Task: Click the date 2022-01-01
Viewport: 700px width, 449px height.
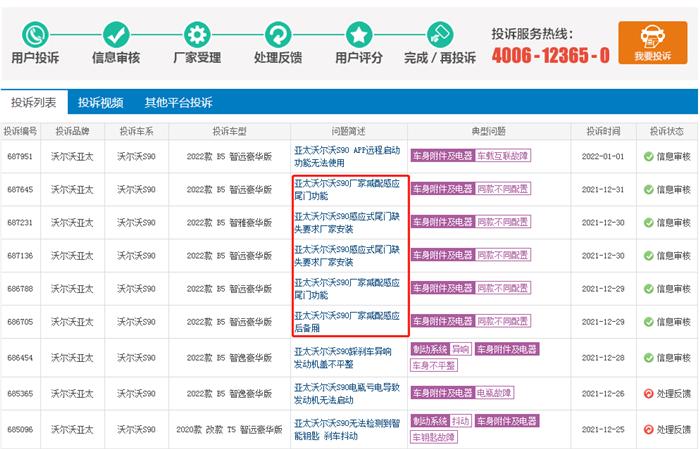Action: (x=603, y=157)
